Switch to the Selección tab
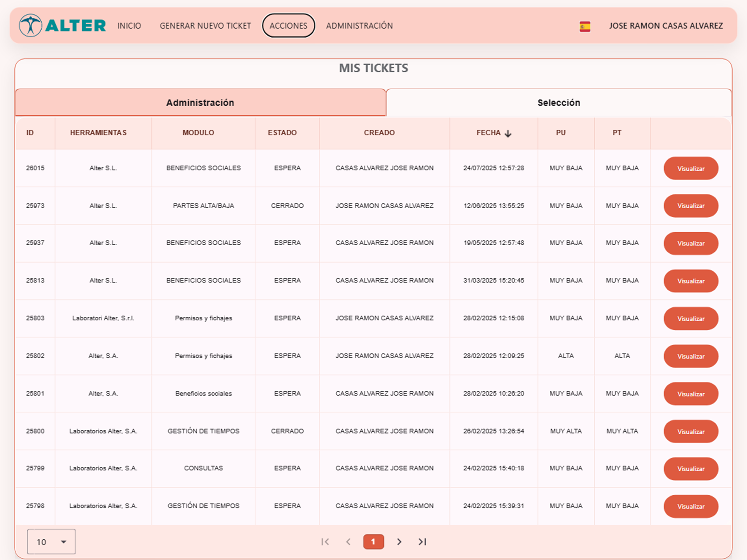 coord(559,103)
